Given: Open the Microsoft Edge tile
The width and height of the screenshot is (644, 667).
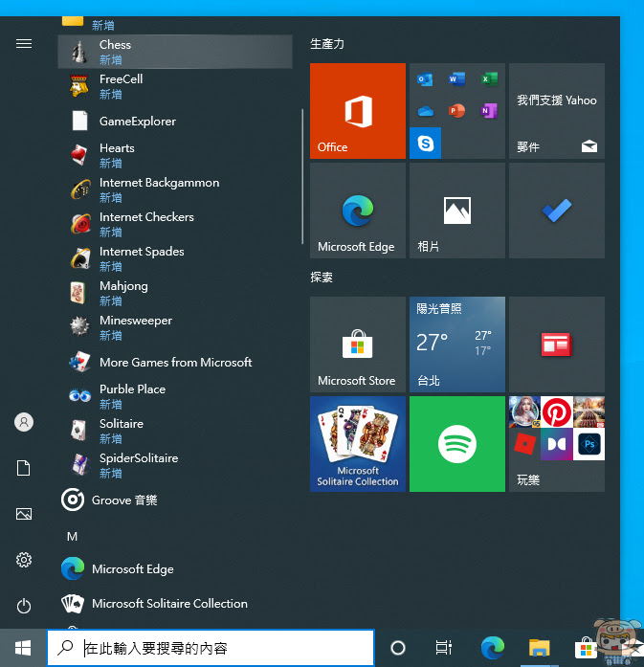Looking at the screenshot, I should click(x=358, y=211).
